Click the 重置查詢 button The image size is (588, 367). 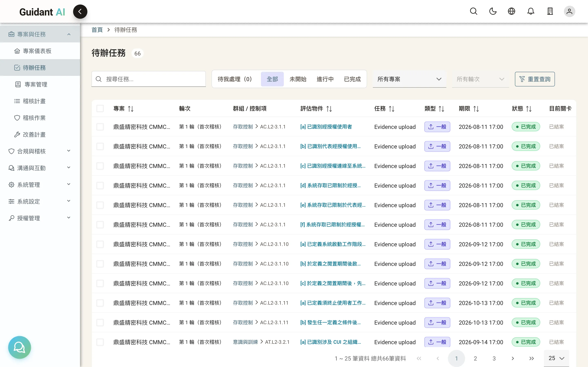pyautogui.click(x=535, y=79)
